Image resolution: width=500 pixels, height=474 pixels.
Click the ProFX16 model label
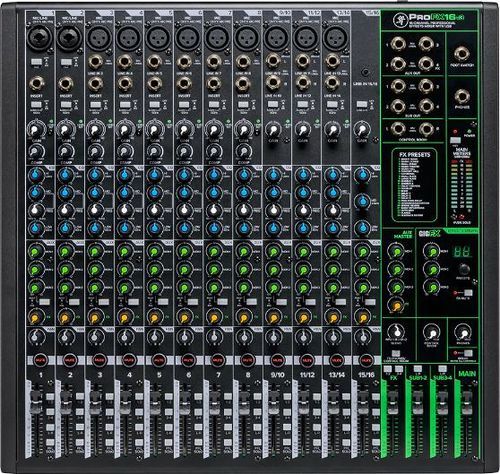(436, 17)
